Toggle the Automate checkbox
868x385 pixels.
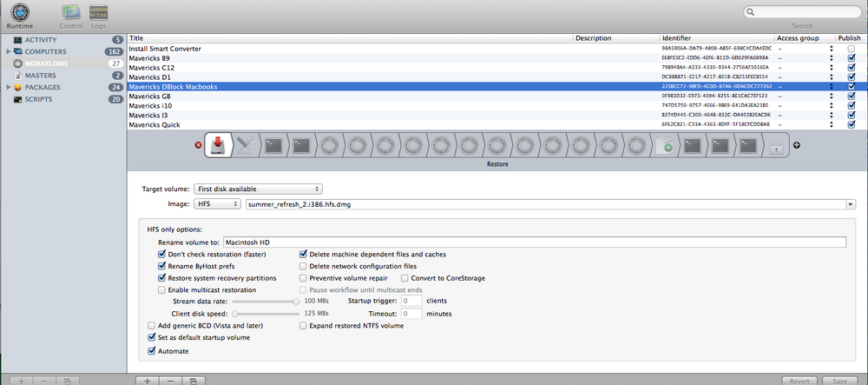click(151, 351)
